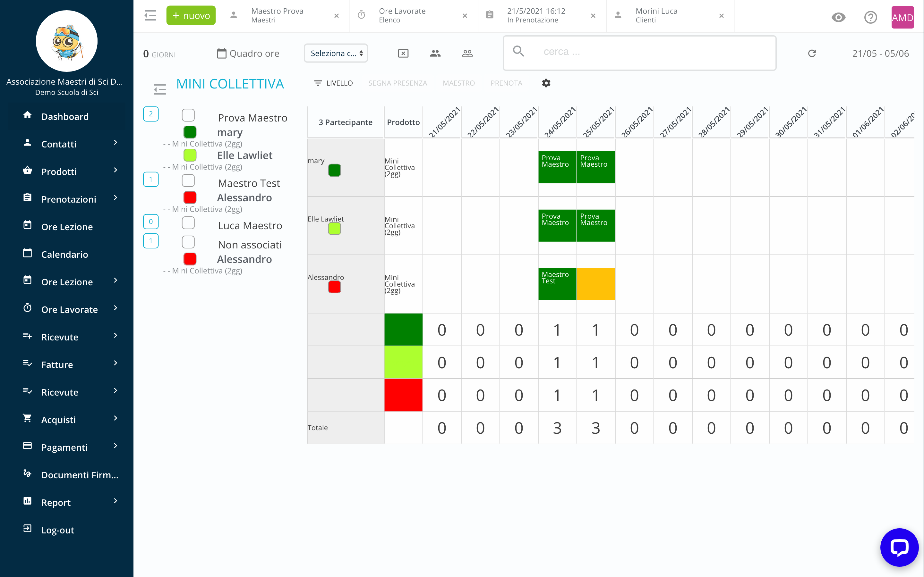Viewport: 924px width, 577px height.
Task: Click the calendar cancel icon in toolbar
Action: [403, 54]
